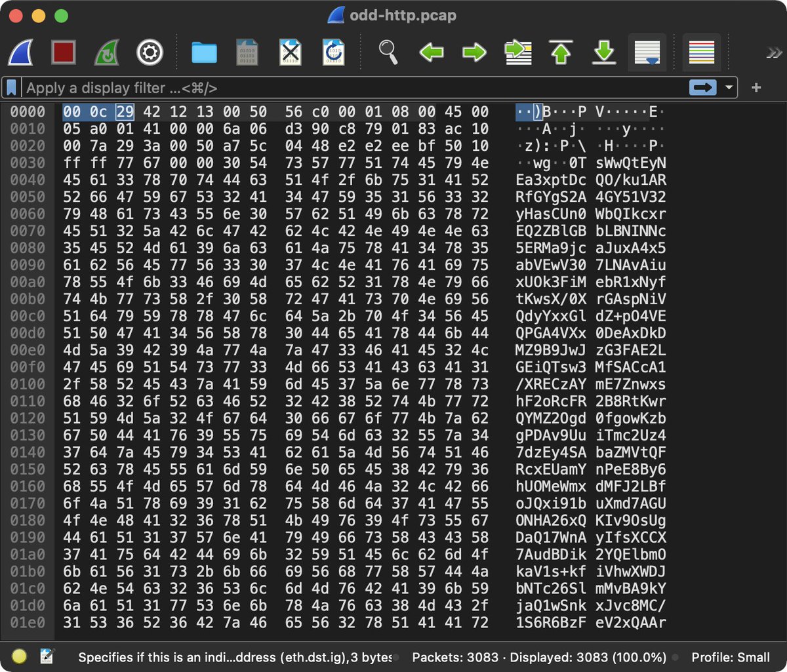Click ASCII text WbQIkcxr
Screen dimensions: 787x672
click(x=631, y=214)
